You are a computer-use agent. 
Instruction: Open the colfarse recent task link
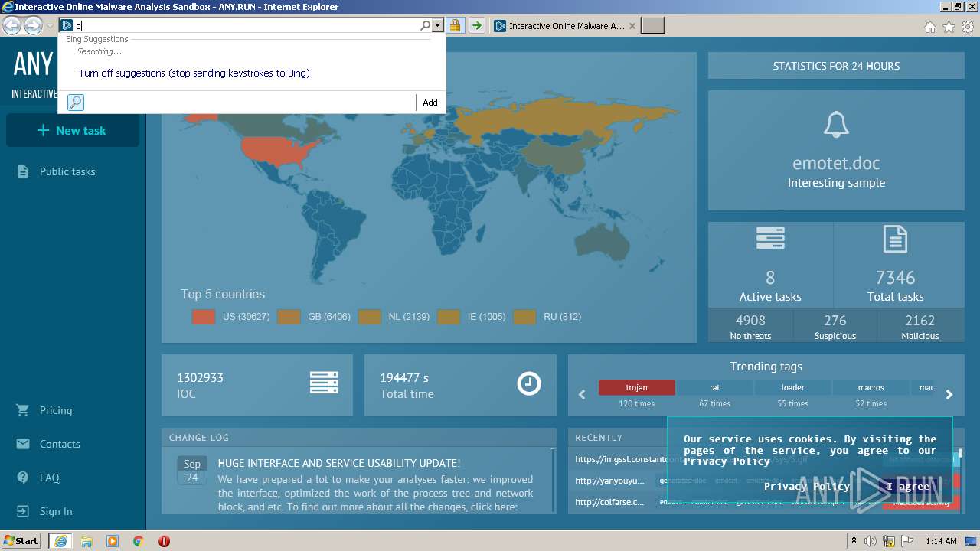(x=610, y=502)
